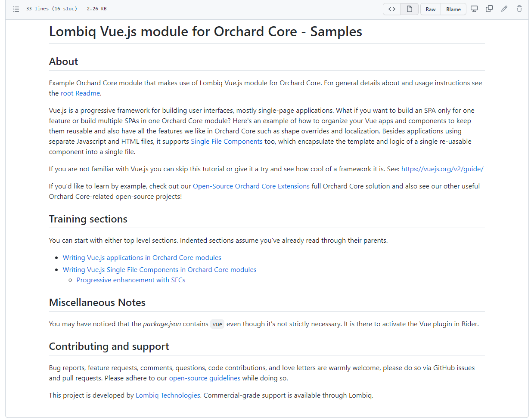Click the Contributing and support heading
The width and height of the screenshot is (531, 420).
click(x=109, y=346)
